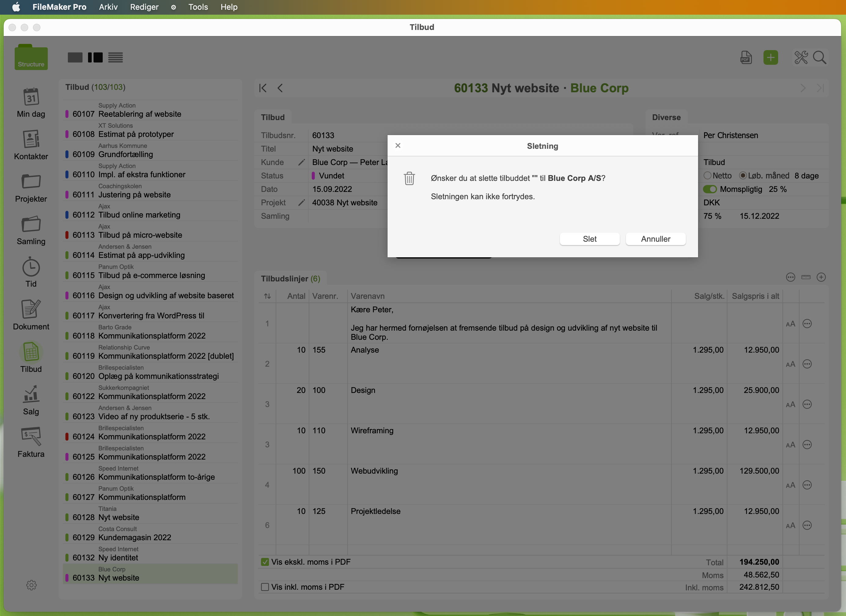
Task: Open Tilbudslinjer more-options ellipsis
Action: click(x=790, y=277)
